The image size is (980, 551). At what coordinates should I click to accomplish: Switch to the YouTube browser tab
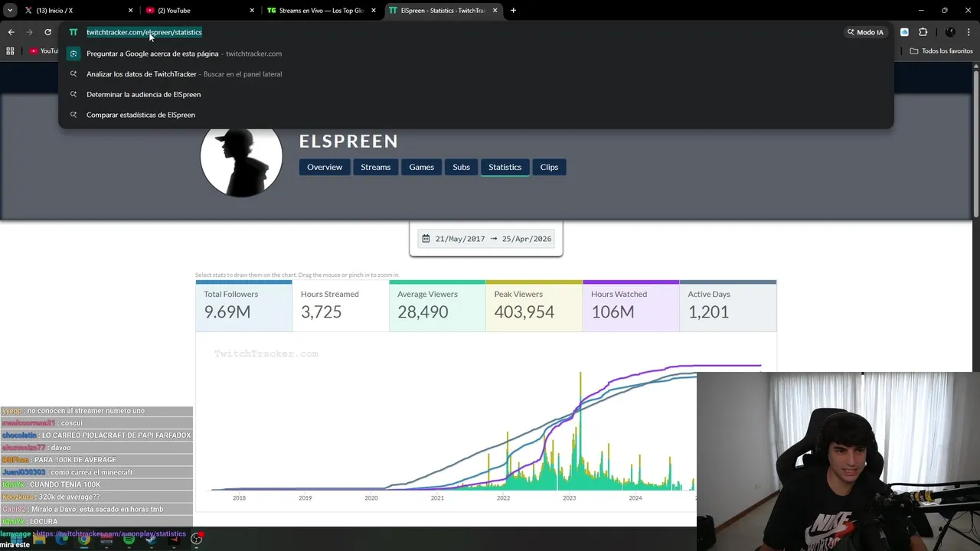199,11
